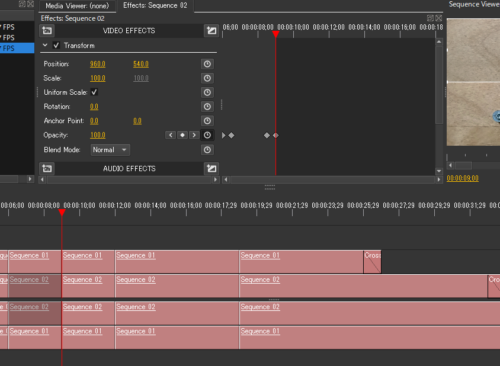
Task: Select the Effects: Sequence 02 tab
Action: (x=155, y=5)
